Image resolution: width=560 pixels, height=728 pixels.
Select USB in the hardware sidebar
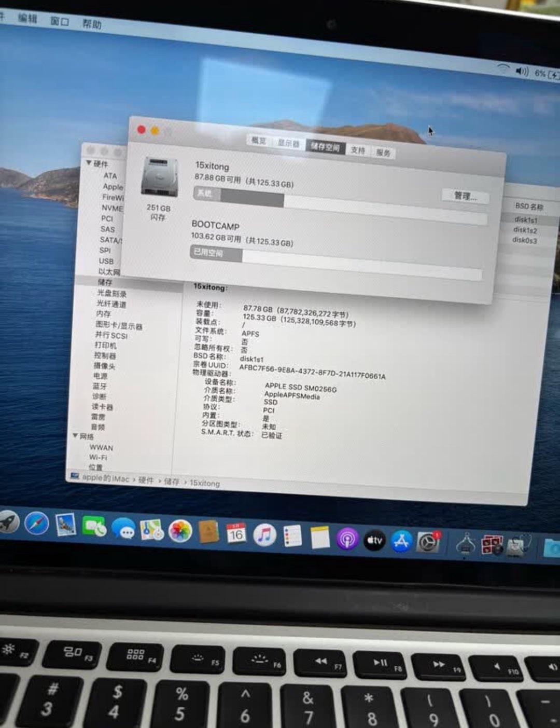(x=106, y=261)
